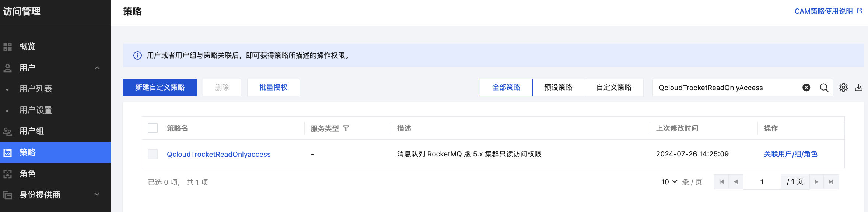868x212 pixels.
Task: Click the / 1 页 total pages label
Action: [x=795, y=182]
